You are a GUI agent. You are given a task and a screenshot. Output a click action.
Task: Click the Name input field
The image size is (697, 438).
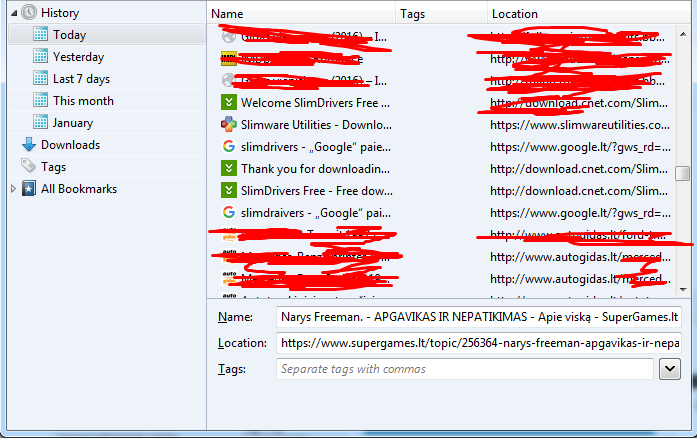point(479,317)
